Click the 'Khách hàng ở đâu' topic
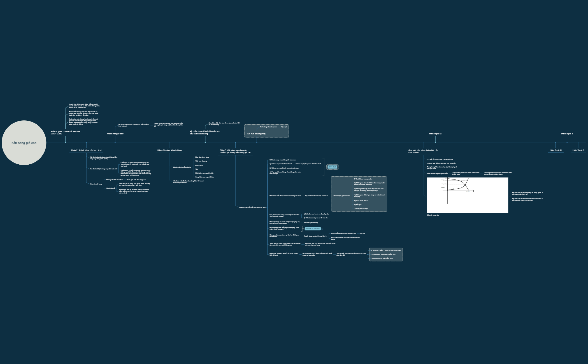588x364 pixels. pyautogui.click(x=115, y=134)
